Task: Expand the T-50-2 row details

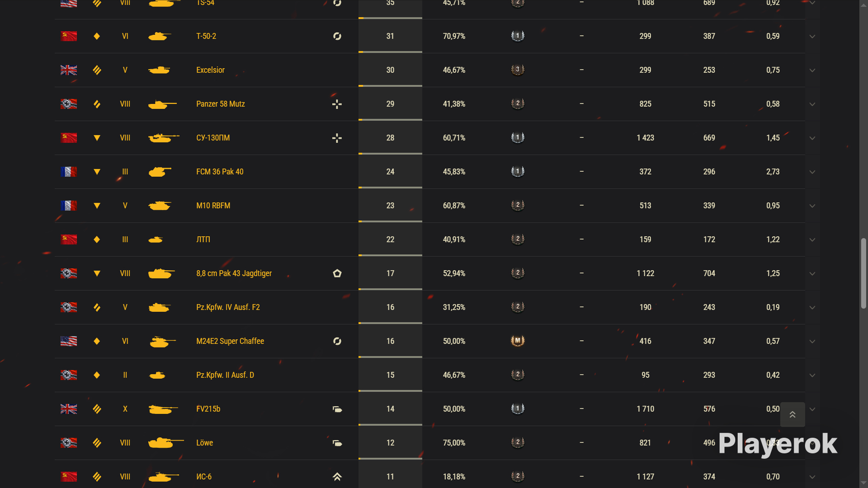Action: [812, 36]
